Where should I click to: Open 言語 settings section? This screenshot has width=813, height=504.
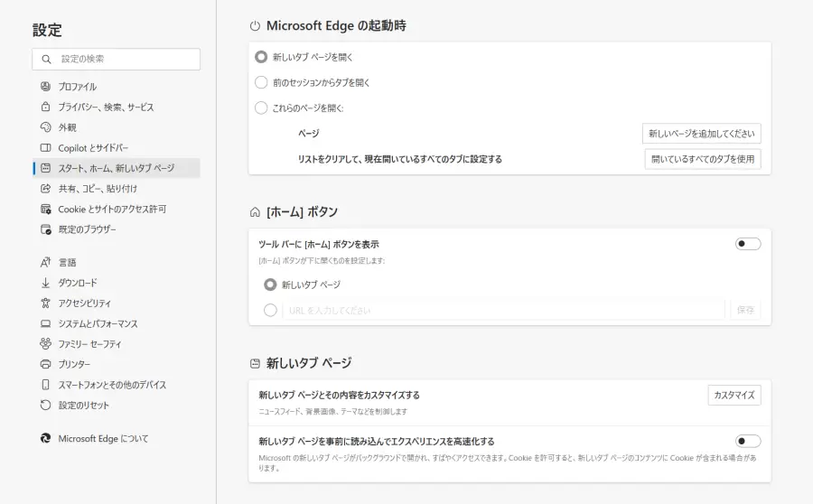tap(117, 262)
